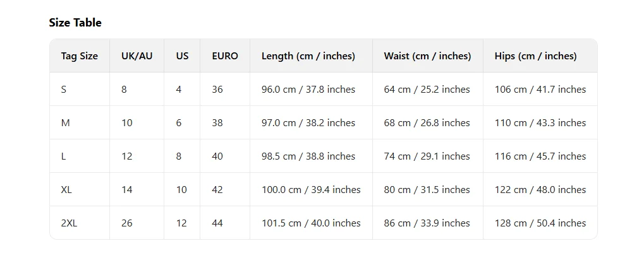Viewport: 644px width, 258px height.
Task: Select the 64 cm / 25.2 inches waist cell
Action: (427, 90)
